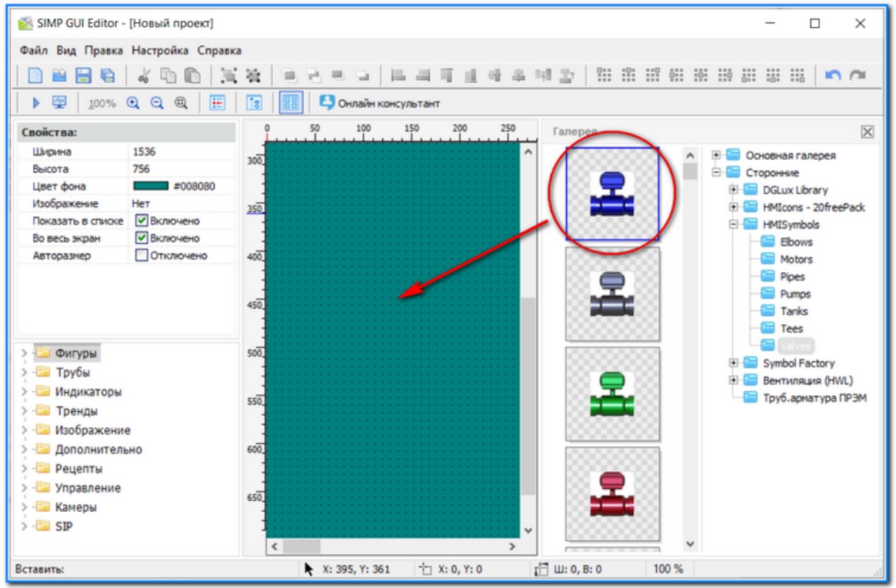Open an existing project file
Screen dimensions: 896x588
click(59, 75)
